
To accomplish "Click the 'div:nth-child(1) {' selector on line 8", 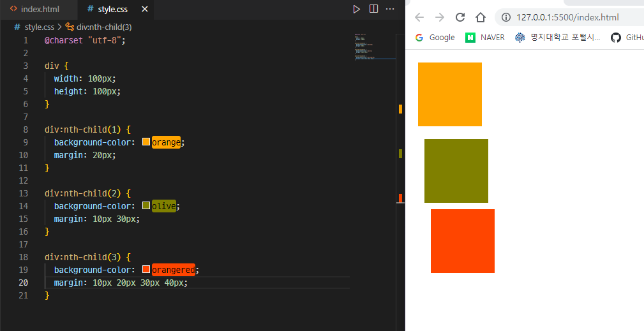I will point(87,129).
